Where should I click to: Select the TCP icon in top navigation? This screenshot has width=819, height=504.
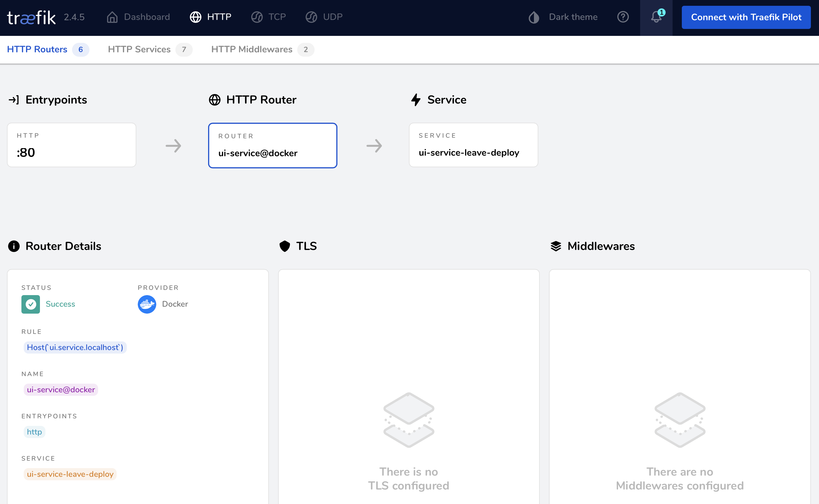tap(256, 16)
